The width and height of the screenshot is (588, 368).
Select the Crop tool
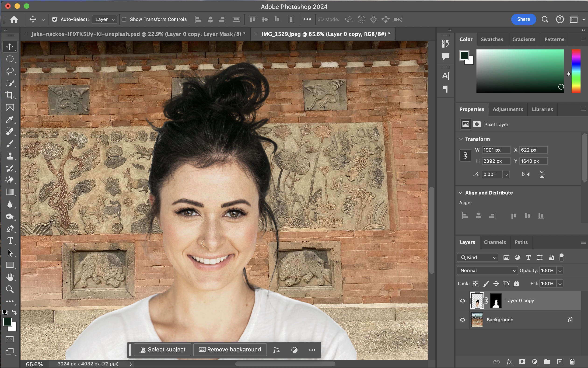pos(10,95)
